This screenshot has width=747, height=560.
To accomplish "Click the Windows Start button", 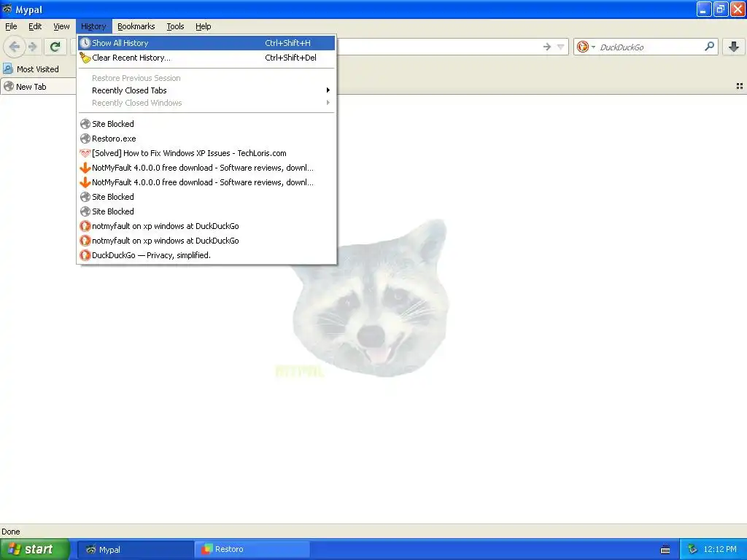I will (34, 549).
